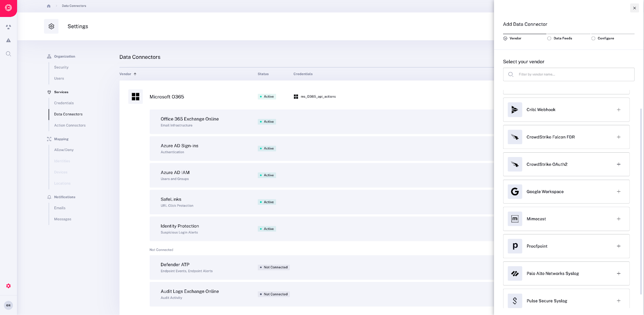This screenshot has width=644, height=315.
Task: Click the Status column header
Action: tap(263, 74)
